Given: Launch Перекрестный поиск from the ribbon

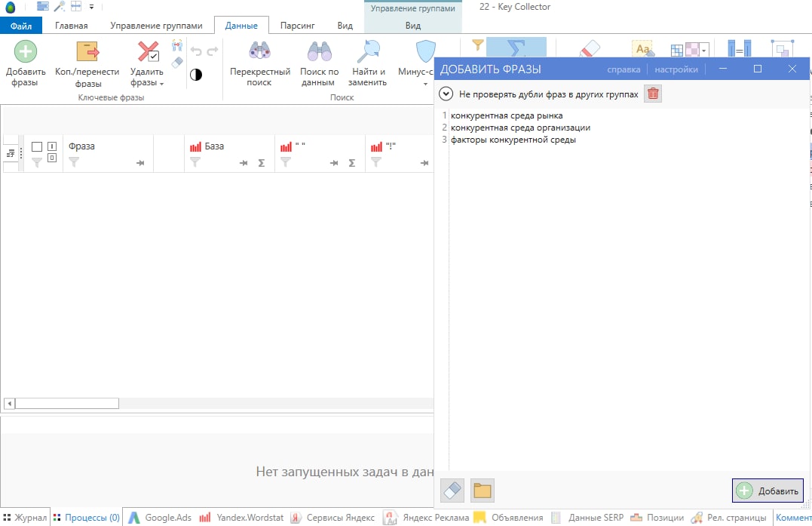Looking at the screenshot, I should 259,53.
